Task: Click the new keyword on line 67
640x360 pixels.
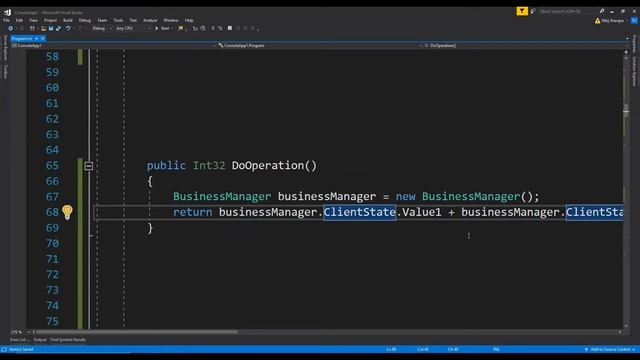Action: coord(405,196)
